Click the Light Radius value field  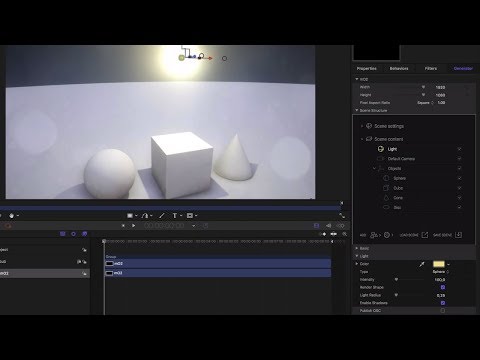(x=441, y=295)
